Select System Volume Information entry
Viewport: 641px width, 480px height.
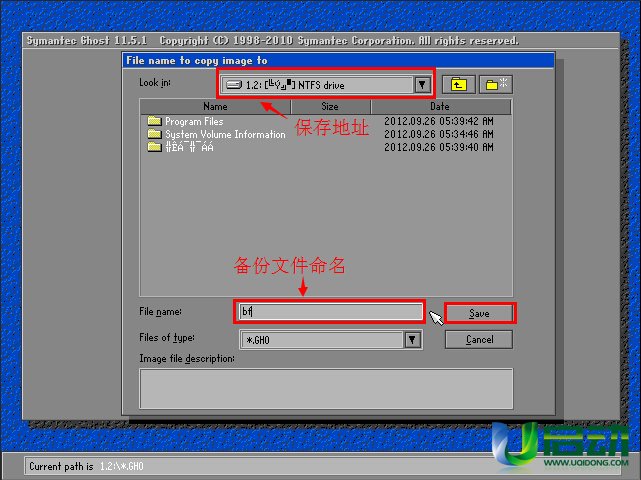pyautogui.click(x=225, y=135)
